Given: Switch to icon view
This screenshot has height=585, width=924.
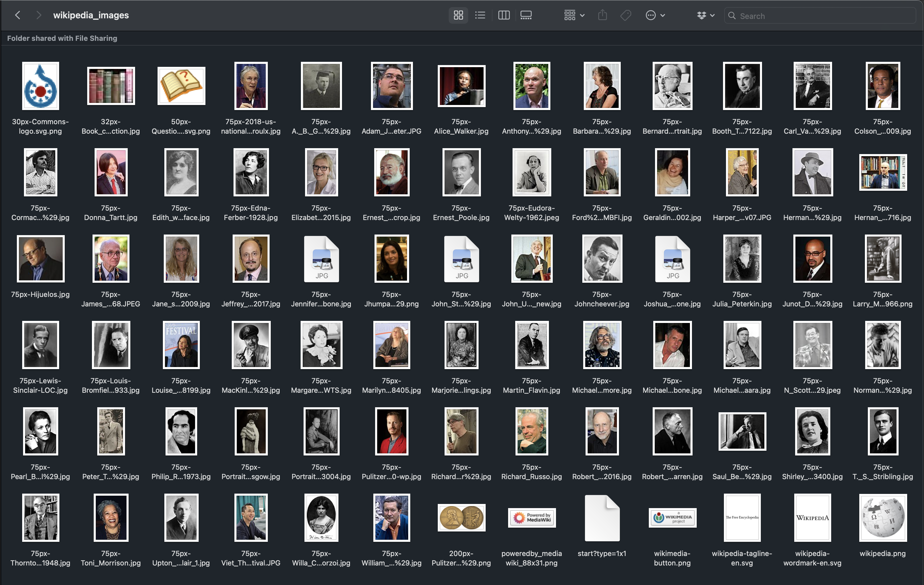Looking at the screenshot, I should tap(458, 15).
